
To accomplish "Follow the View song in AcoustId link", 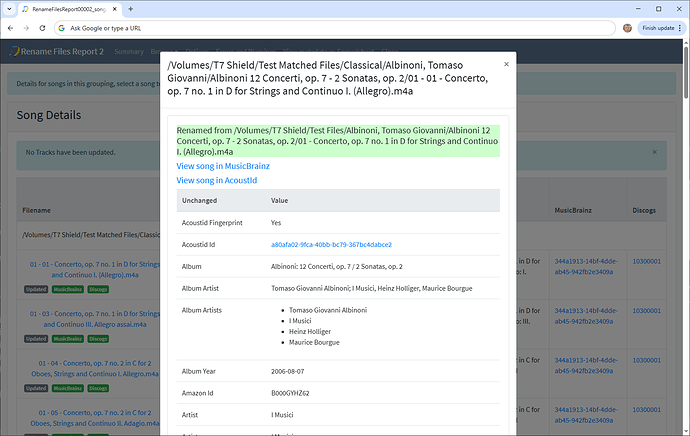I will [x=216, y=180].
